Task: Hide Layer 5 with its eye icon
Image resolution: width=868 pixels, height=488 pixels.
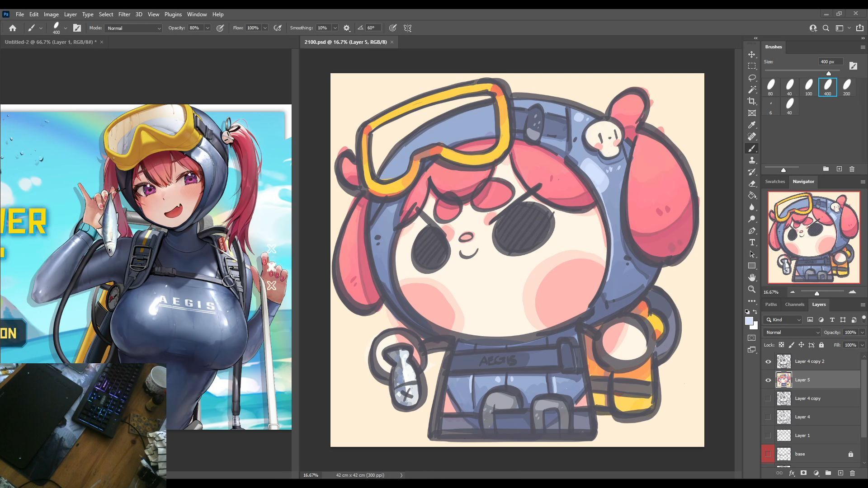Action: [768, 380]
